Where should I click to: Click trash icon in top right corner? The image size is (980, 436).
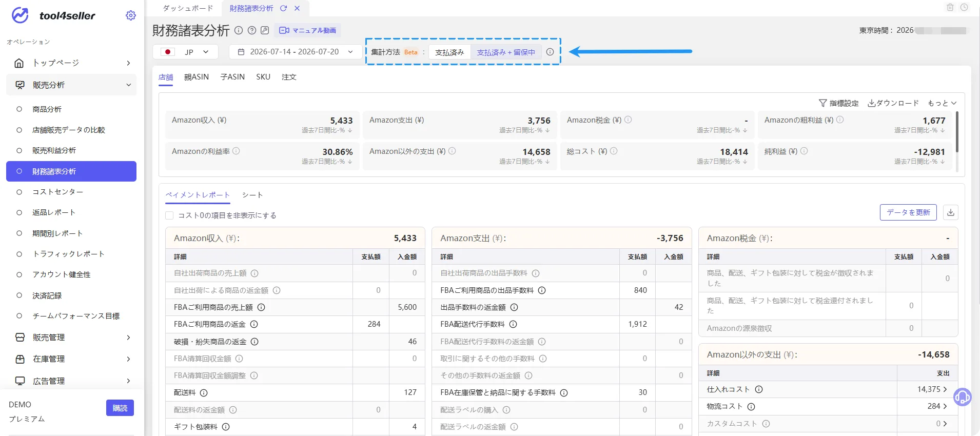click(950, 7)
